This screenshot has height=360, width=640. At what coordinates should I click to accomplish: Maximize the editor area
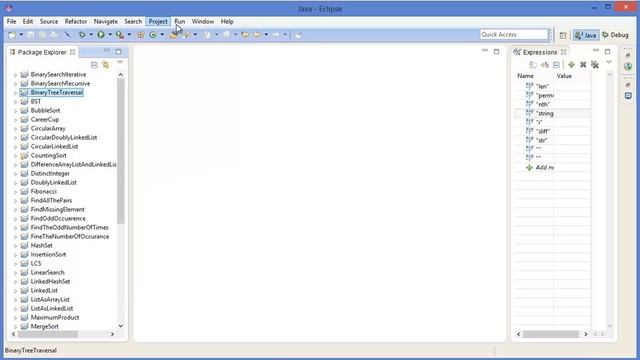(496, 52)
